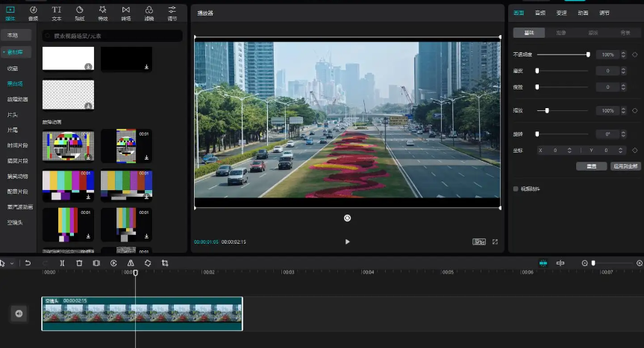Image resolution: width=644 pixels, height=348 pixels.
Task: Open the 贴纸 (Stickers) icon
Action: (80, 13)
